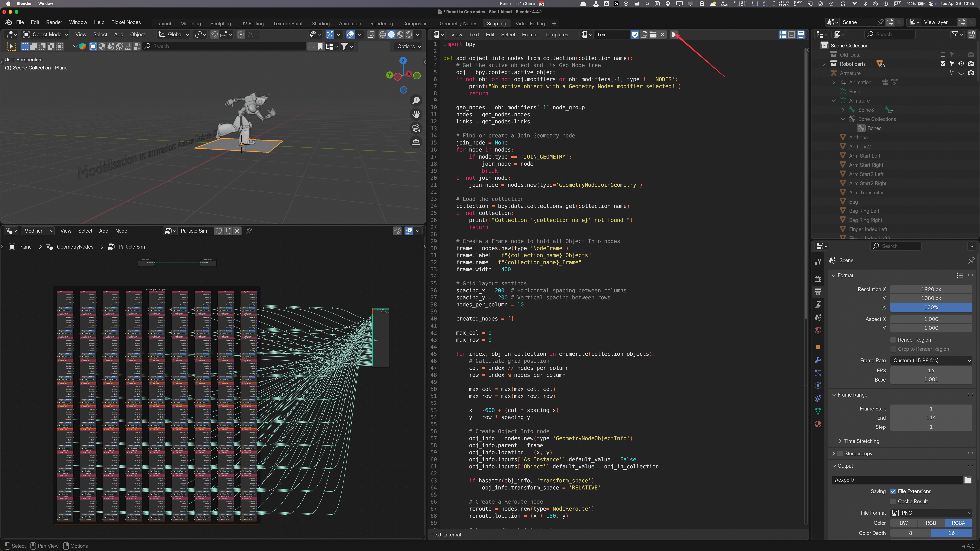Switch to the Geometry Nodes workspace tab
The width and height of the screenshot is (980, 551).
coord(458,24)
